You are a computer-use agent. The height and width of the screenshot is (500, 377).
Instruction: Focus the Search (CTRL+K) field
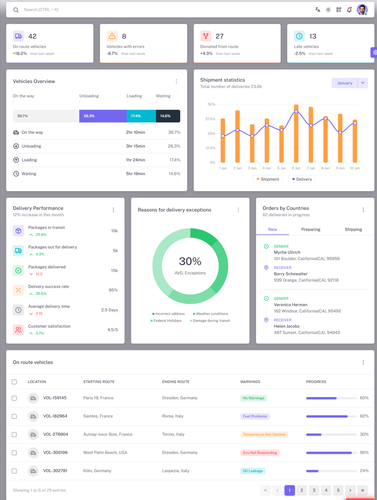[x=41, y=10]
